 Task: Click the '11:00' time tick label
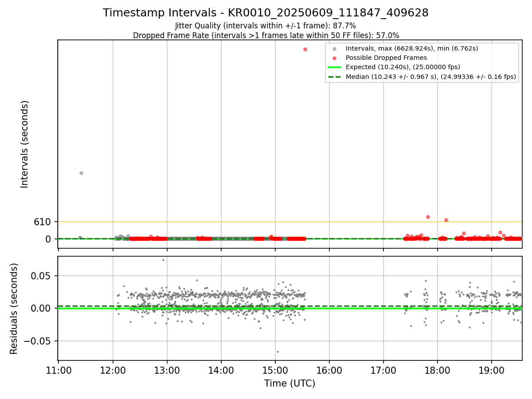click(x=59, y=370)
